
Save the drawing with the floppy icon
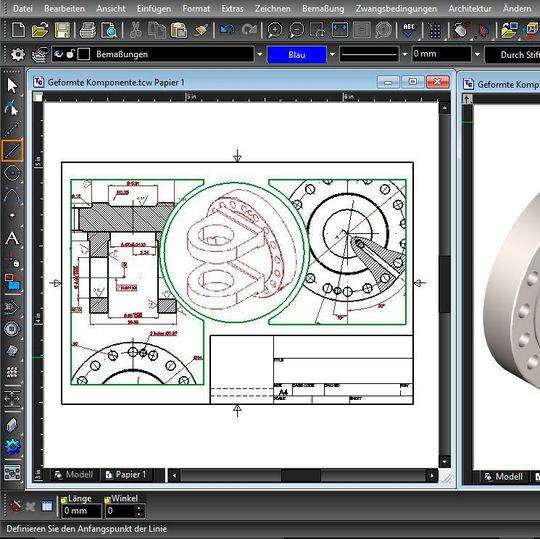pyautogui.click(x=62, y=30)
